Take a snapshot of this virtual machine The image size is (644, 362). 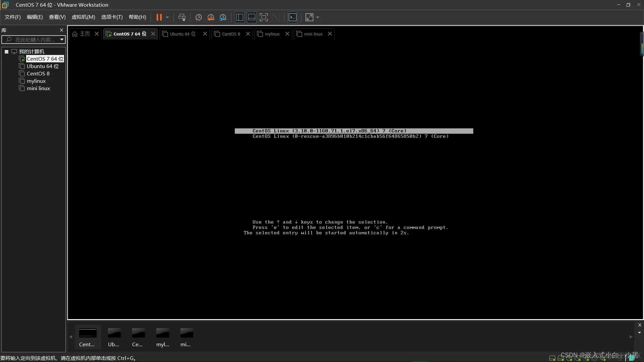click(199, 17)
